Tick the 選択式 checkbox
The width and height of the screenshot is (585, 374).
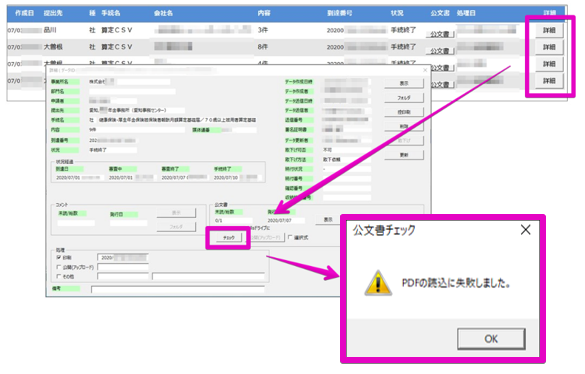pos(291,237)
